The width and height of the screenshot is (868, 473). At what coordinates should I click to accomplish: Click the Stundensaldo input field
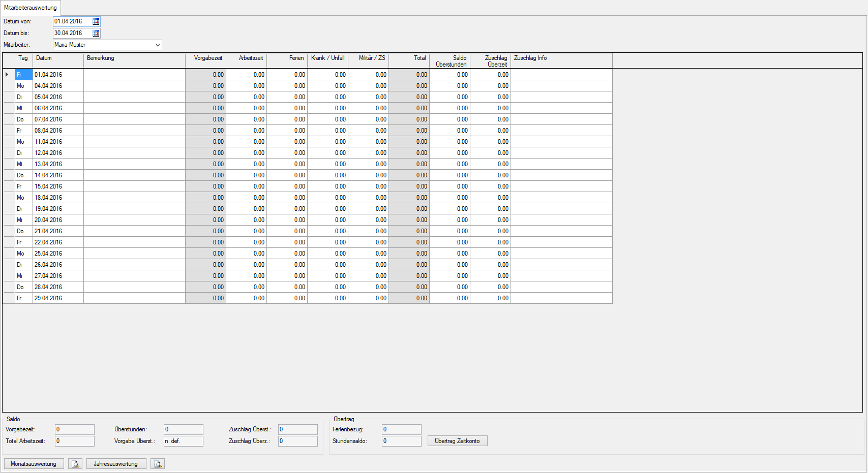(x=401, y=441)
